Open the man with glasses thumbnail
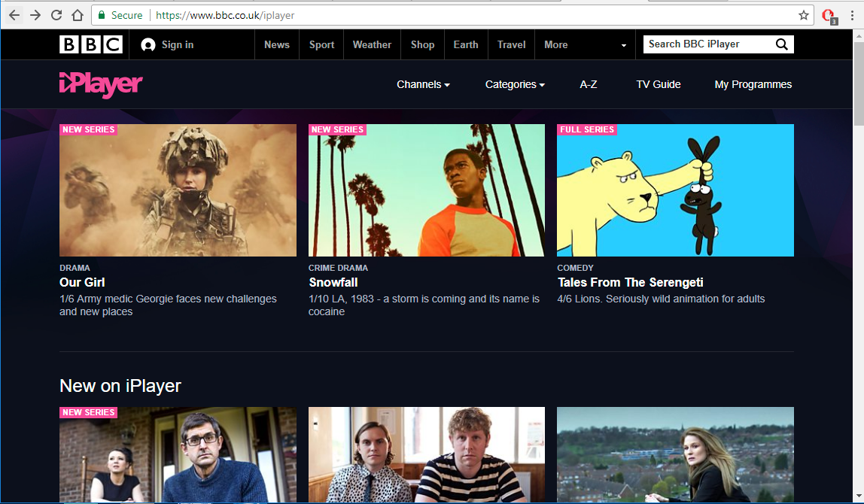 click(x=178, y=454)
